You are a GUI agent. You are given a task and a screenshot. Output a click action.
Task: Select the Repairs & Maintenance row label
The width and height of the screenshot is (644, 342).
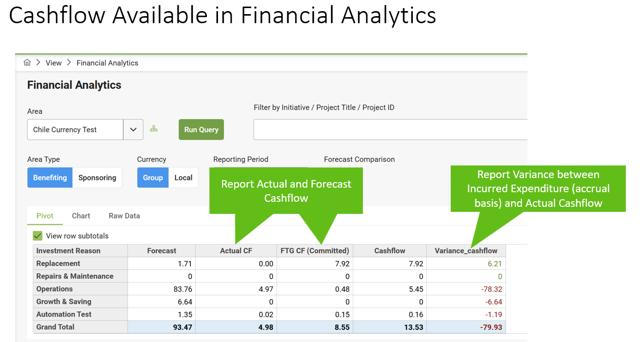[x=80, y=276]
